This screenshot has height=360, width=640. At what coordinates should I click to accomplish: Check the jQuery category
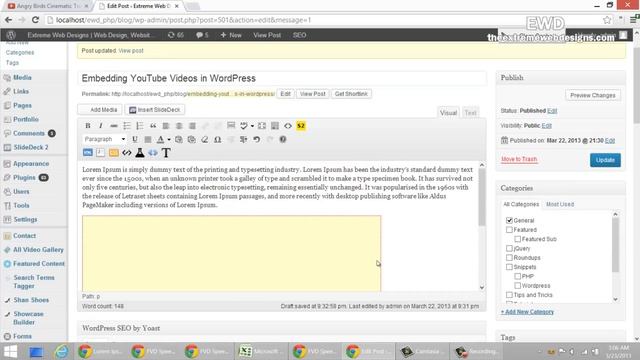click(509, 248)
